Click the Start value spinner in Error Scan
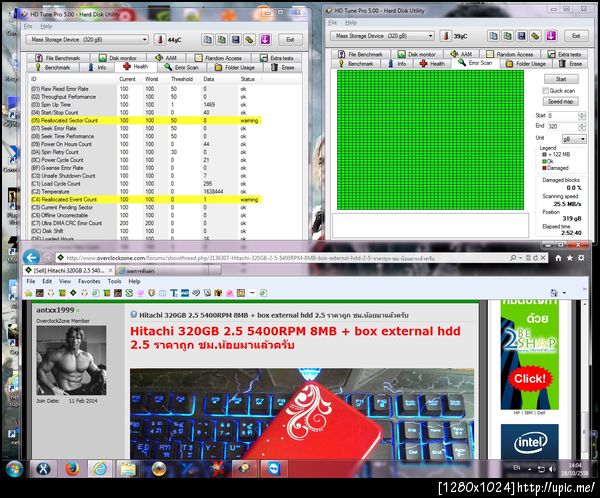 [x=582, y=116]
